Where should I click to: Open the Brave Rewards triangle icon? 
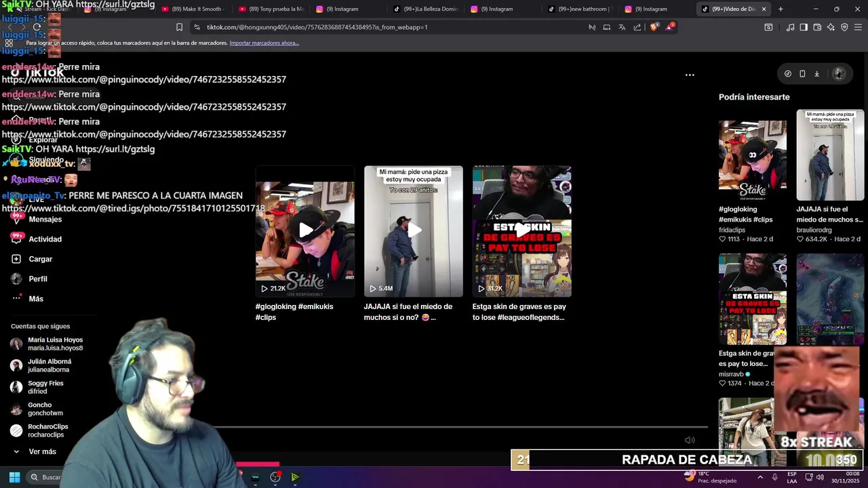click(670, 27)
